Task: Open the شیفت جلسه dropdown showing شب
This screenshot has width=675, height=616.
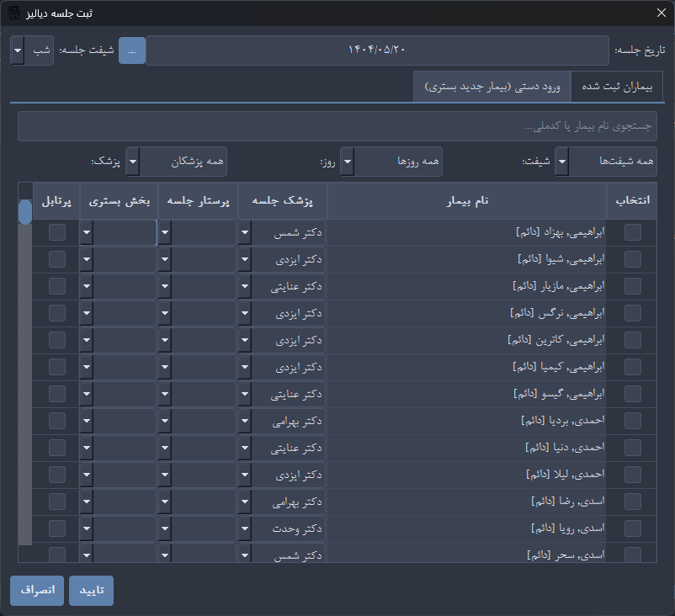Action: pos(32,50)
